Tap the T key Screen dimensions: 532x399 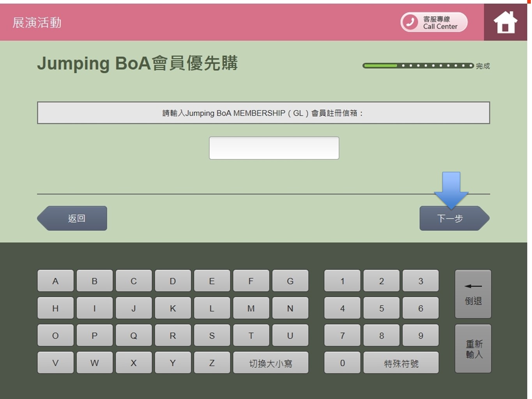click(x=251, y=335)
